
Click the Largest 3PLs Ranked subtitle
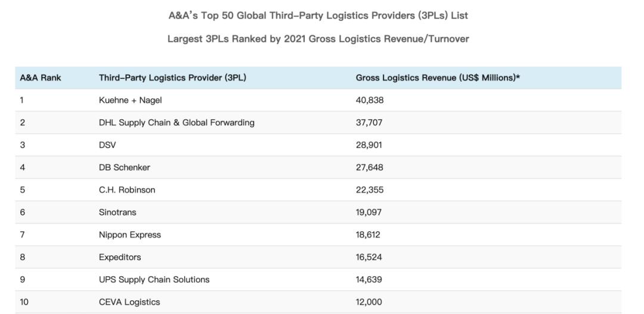pos(318,39)
